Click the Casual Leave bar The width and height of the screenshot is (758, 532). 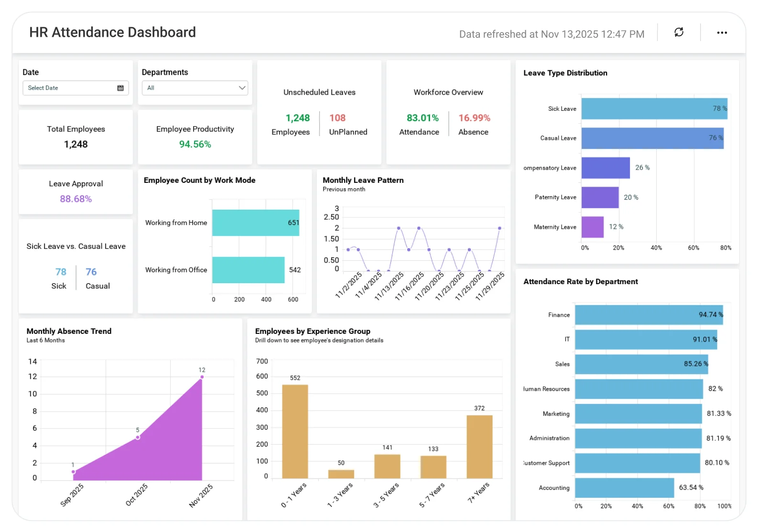click(652, 138)
